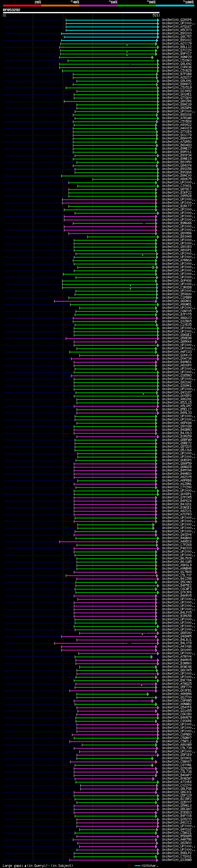The width and height of the screenshot is (197, 868).
Task: Select label UniRef100_B9HH72
Action: pos(177,84)
